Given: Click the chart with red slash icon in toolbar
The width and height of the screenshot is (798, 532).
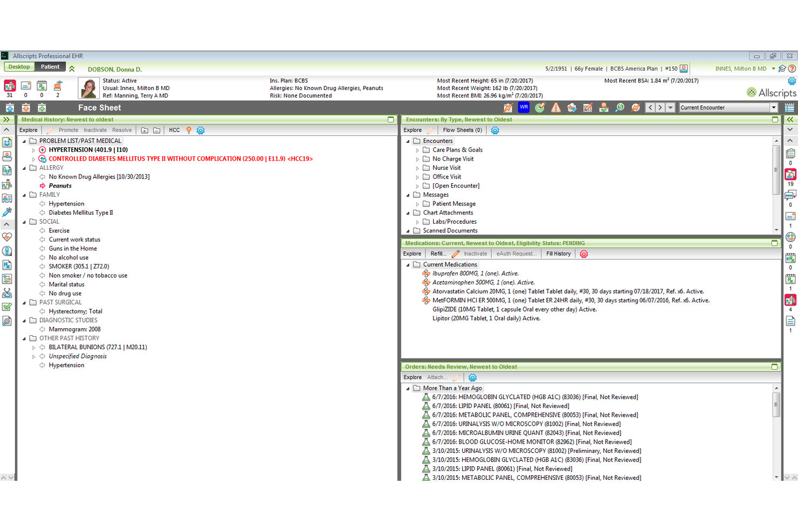Looking at the screenshot, I should point(508,107).
